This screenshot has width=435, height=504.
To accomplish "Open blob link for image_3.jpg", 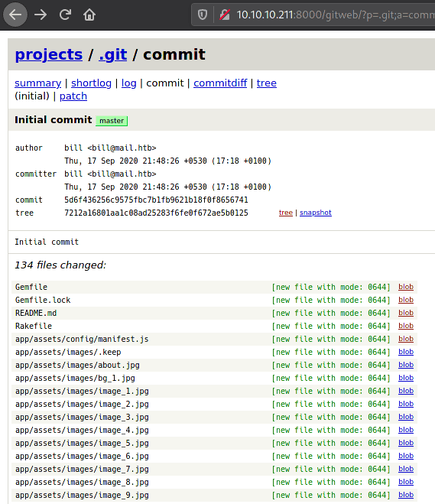I will (406, 417).
